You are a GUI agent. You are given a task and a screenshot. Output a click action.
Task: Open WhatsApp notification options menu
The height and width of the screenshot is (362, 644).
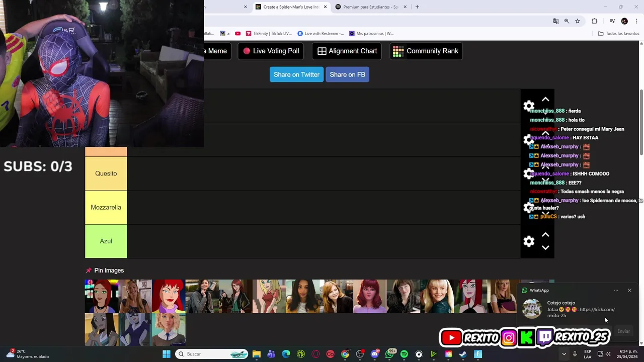[x=616, y=290]
